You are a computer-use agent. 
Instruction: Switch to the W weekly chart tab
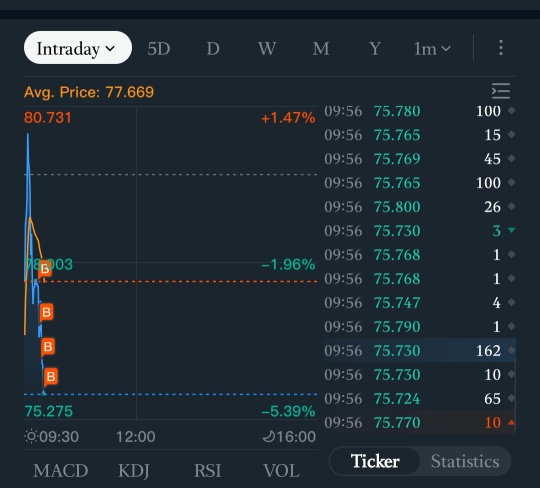267,49
